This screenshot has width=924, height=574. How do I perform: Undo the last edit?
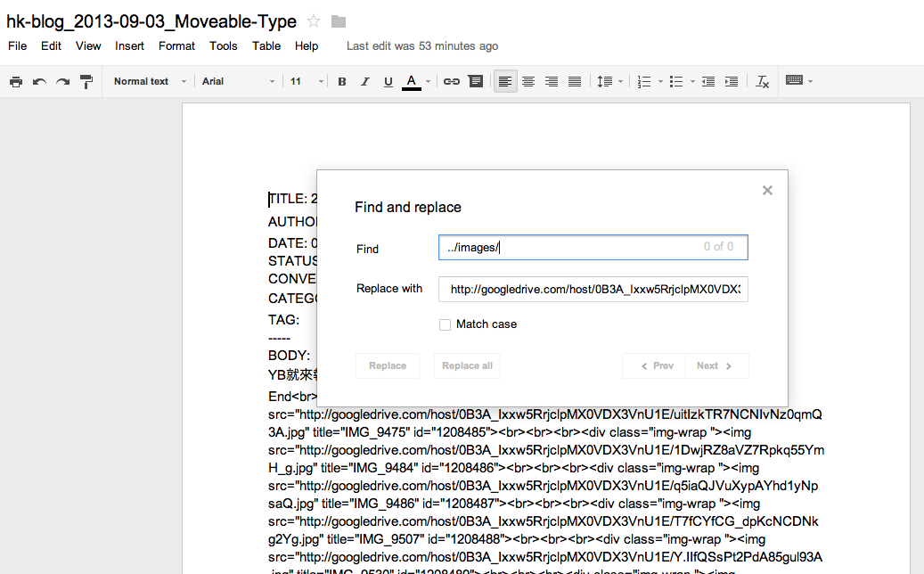point(38,81)
